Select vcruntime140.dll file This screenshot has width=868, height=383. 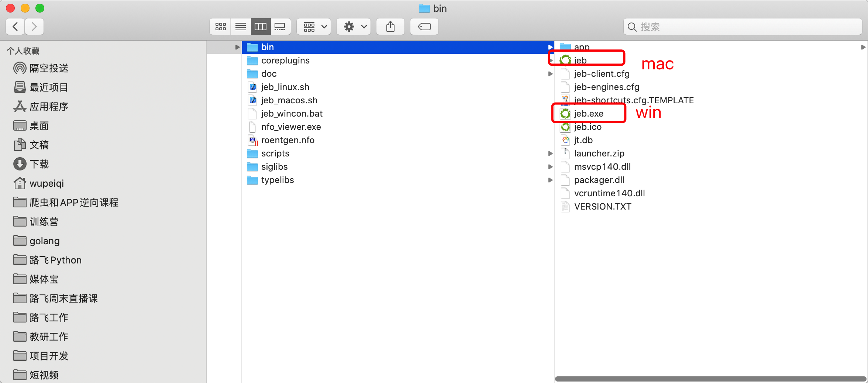(x=603, y=193)
